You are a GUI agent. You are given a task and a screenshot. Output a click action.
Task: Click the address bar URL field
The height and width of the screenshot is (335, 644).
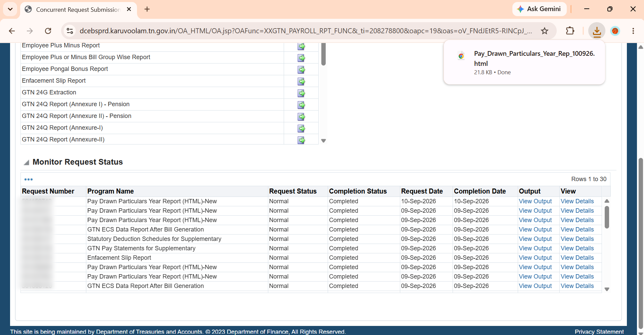point(306,31)
